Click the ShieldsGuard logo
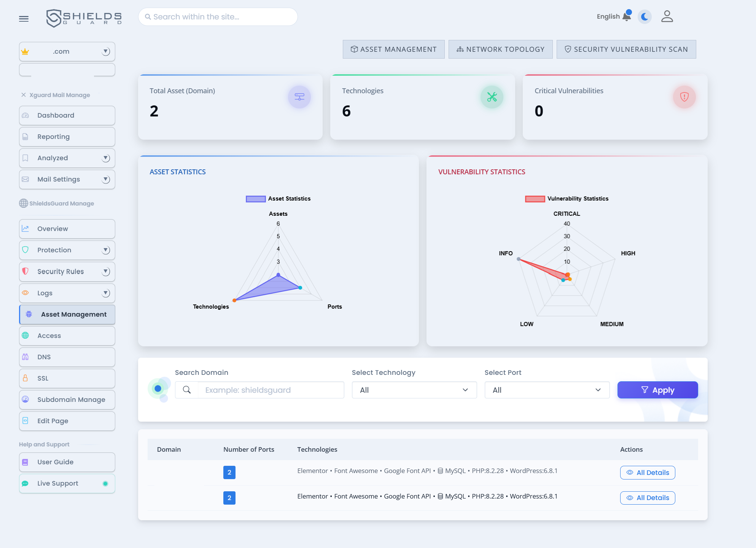Viewport: 756px width, 548px height. pyautogui.click(x=84, y=18)
